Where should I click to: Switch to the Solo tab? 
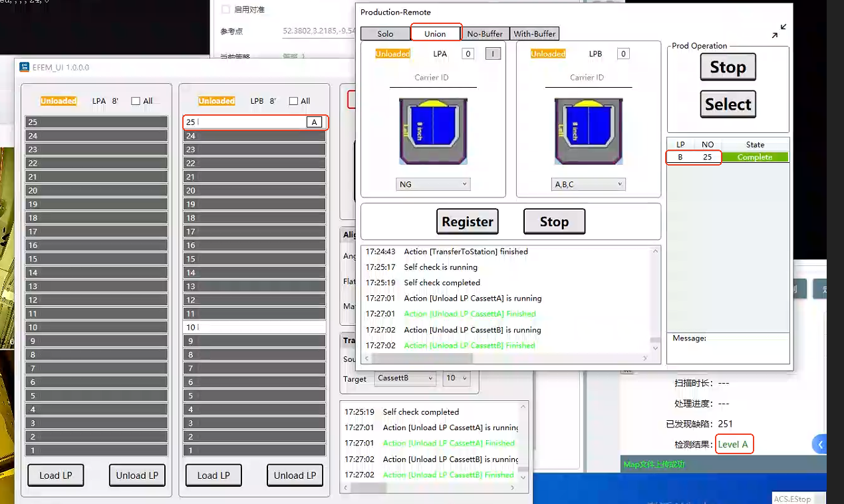(385, 33)
